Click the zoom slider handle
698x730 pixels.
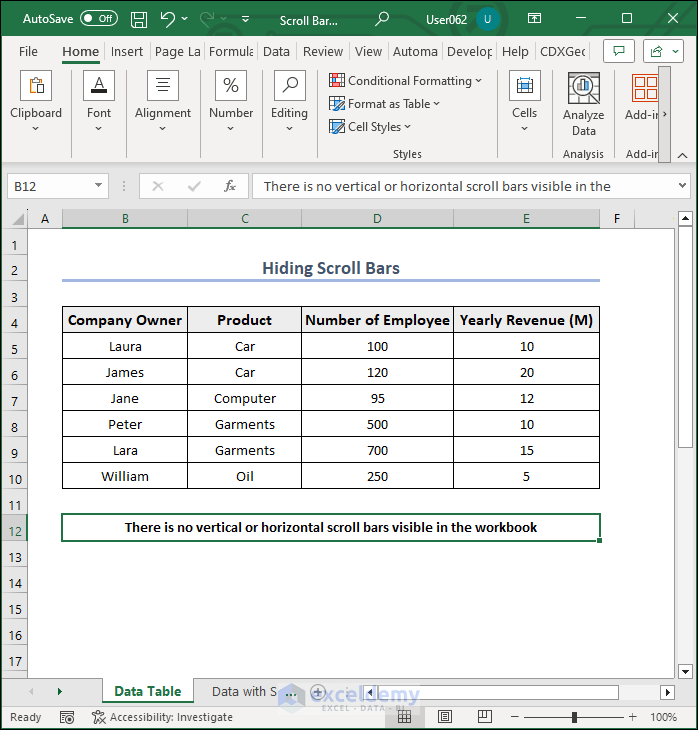tap(574, 717)
